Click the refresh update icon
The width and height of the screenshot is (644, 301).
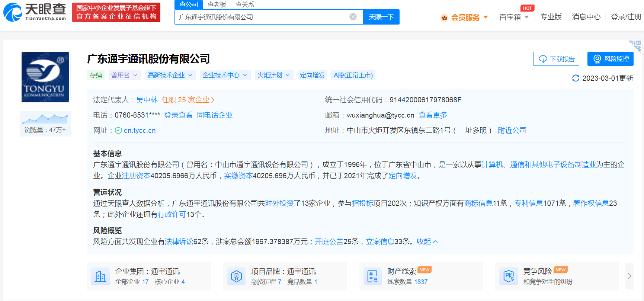point(576,78)
